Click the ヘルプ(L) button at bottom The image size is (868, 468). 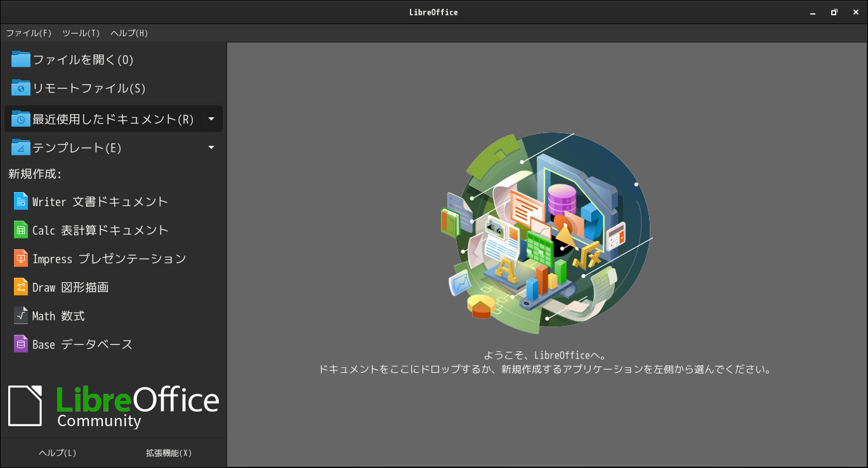[x=58, y=453]
